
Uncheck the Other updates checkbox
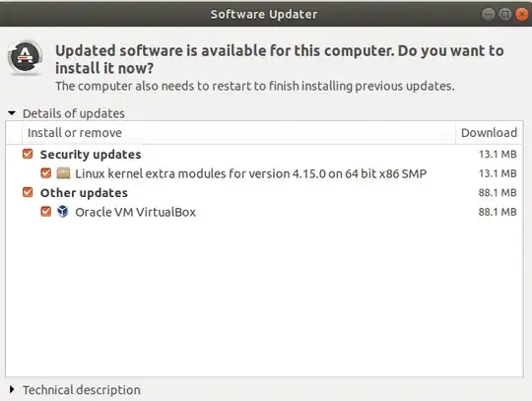[x=28, y=193]
